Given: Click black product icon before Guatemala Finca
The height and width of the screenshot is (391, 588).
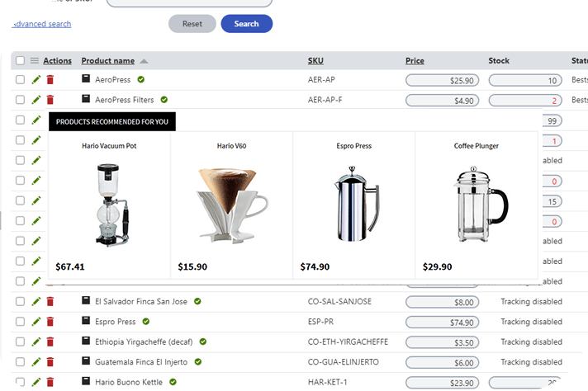Looking at the screenshot, I should coord(86,360).
